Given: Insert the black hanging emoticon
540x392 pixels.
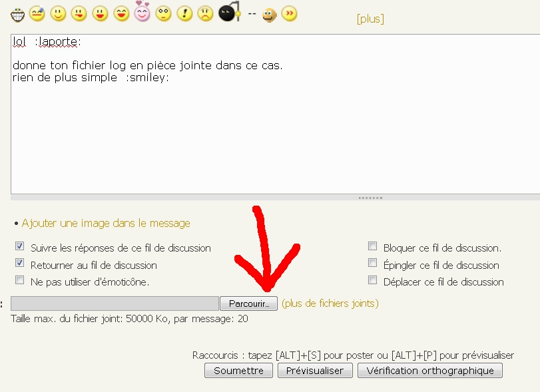Looking at the screenshot, I should (230, 11).
